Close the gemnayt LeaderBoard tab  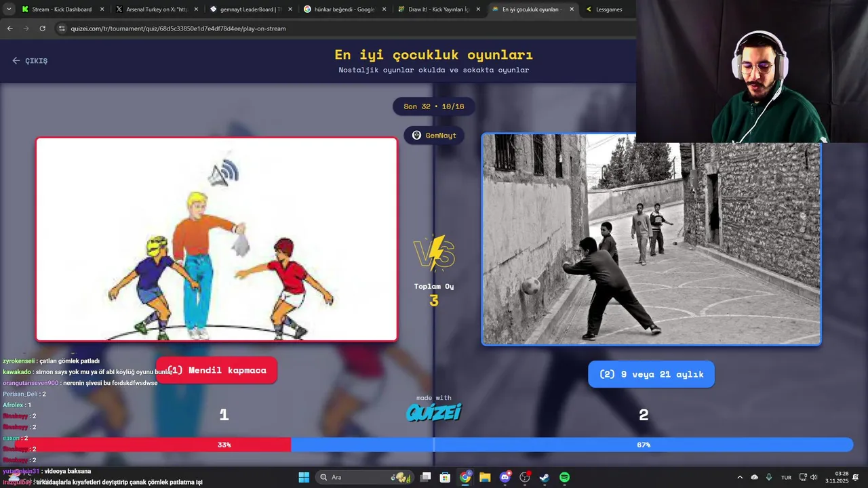tap(290, 9)
